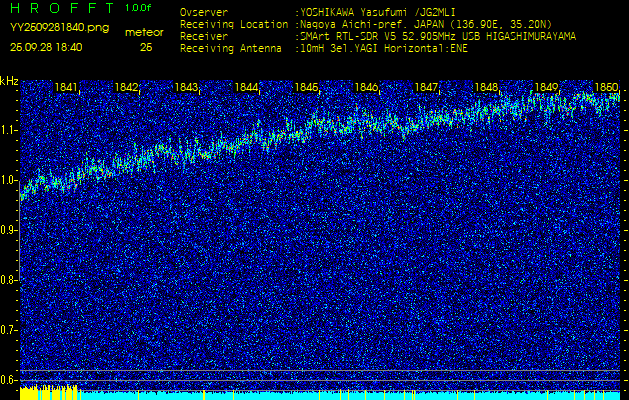Click the 1841 time marker

point(66,88)
